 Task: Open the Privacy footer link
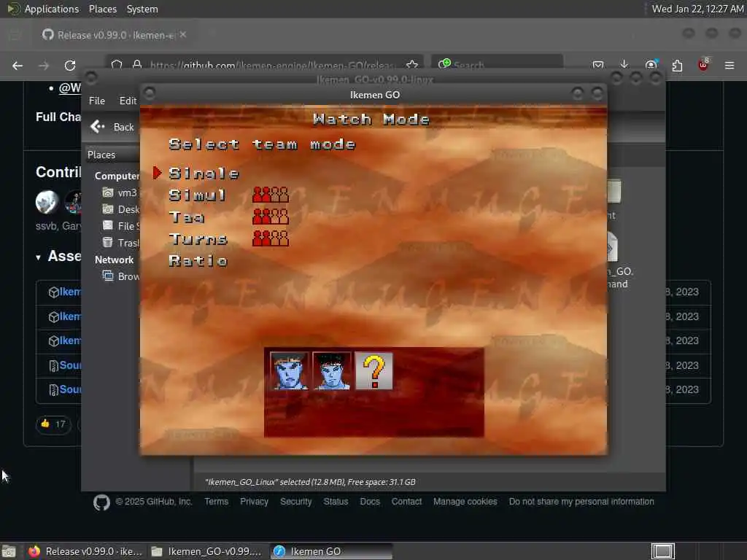click(254, 502)
